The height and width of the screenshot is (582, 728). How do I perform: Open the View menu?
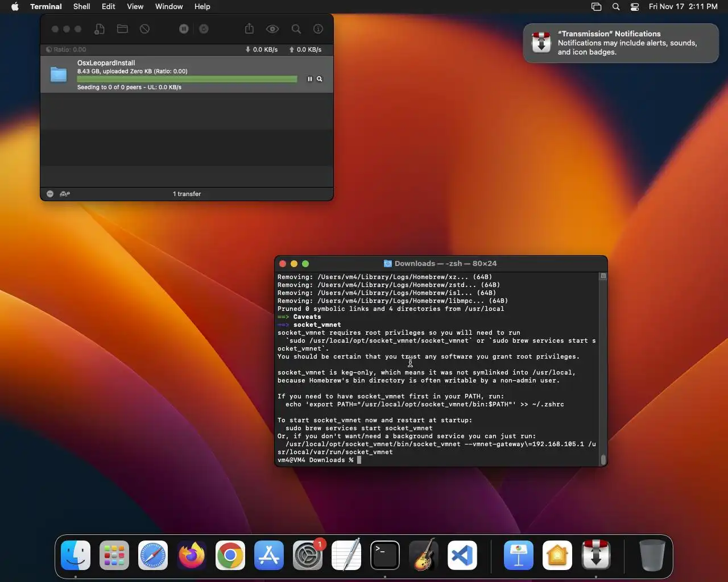[x=135, y=7]
